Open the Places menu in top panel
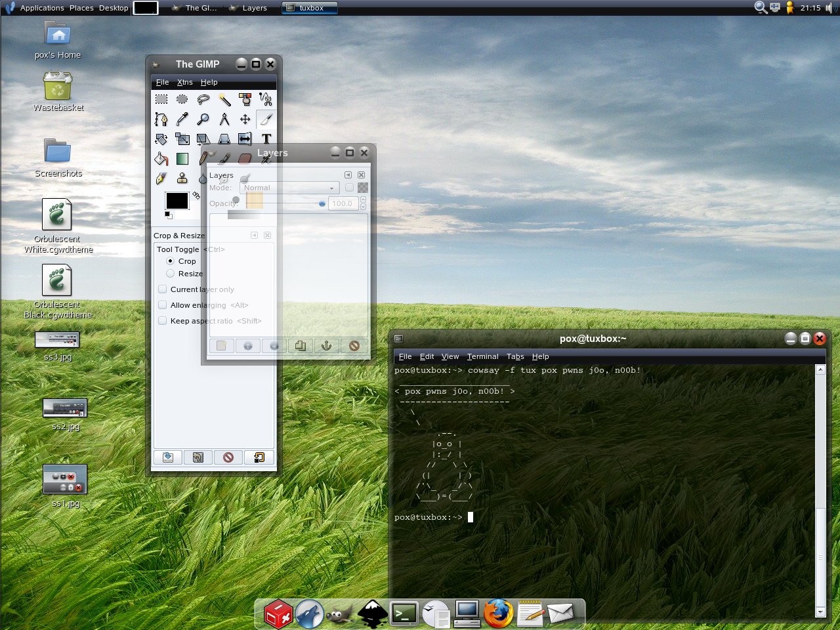 [81, 8]
